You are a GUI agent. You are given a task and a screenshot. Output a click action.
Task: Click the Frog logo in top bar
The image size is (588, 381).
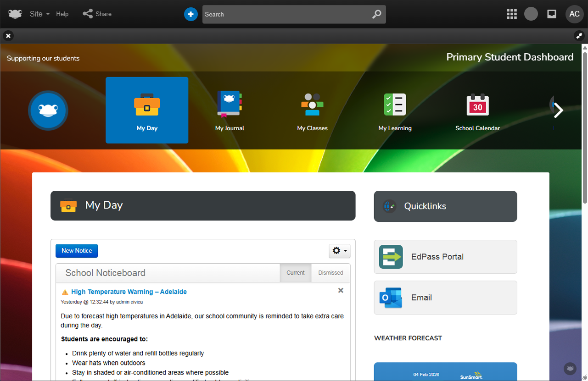click(15, 14)
